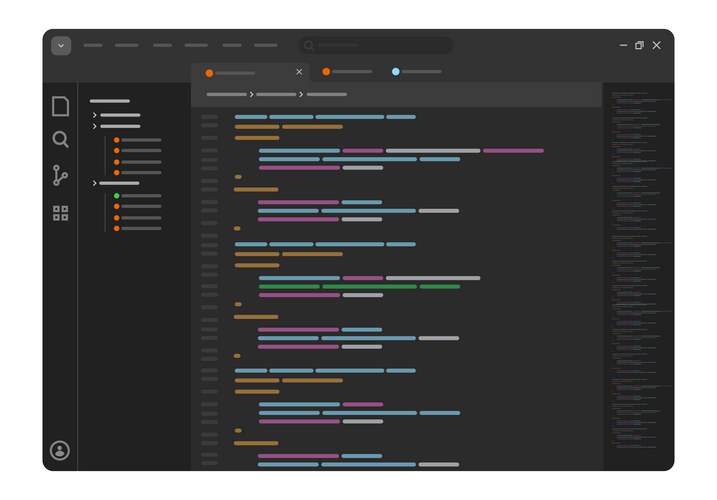Select the last breadcrumb segment above the editor
Screen dimensions: 717x500
point(327,94)
